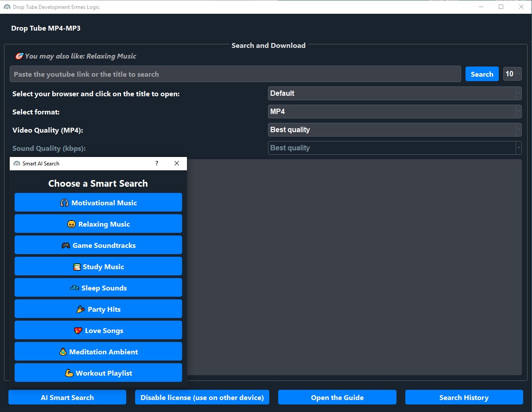532x412 pixels.
Task: Expand the browser selection dropdown showing Default
Action: click(x=394, y=94)
